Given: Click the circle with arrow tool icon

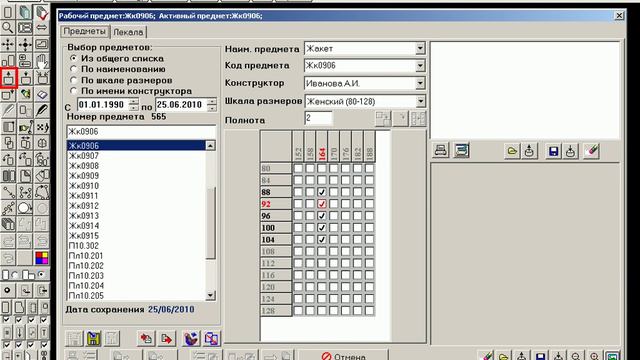Looking at the screenshot, I should 25,208.
